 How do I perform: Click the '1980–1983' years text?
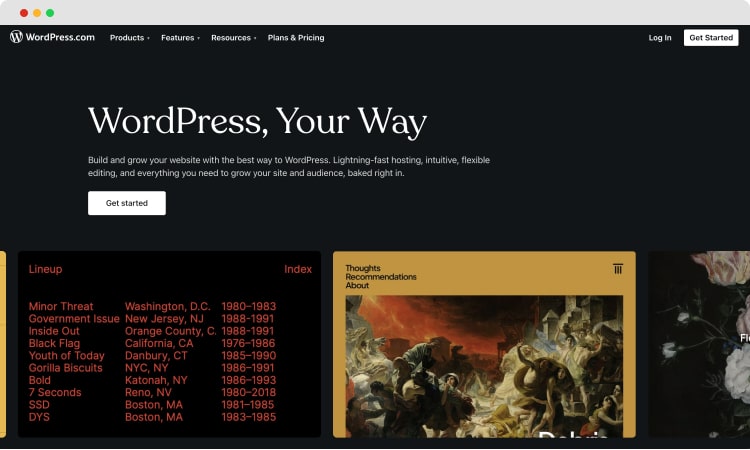coord(249,306)
